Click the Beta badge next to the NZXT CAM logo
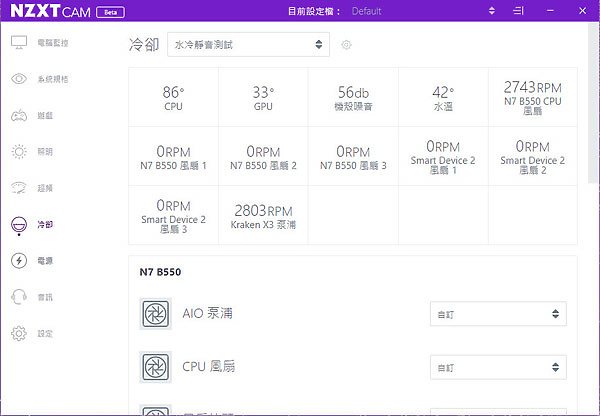 (x=110, y=12)
